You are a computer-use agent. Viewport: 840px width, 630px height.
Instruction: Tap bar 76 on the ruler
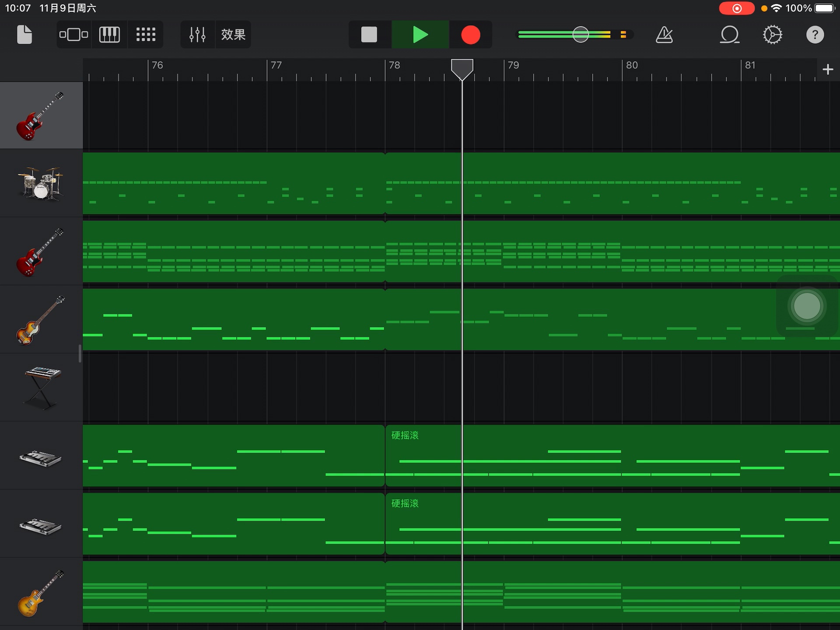click(157, 65)
